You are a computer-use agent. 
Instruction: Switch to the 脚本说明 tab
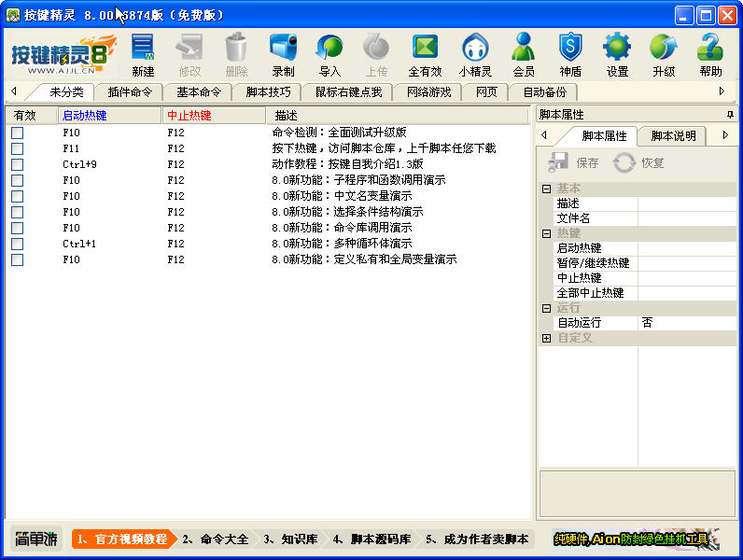(x=673, y=136)
